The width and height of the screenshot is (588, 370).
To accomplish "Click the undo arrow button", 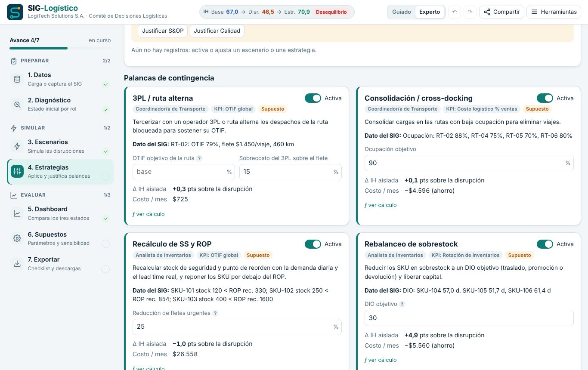I will [x=455, y=12].
